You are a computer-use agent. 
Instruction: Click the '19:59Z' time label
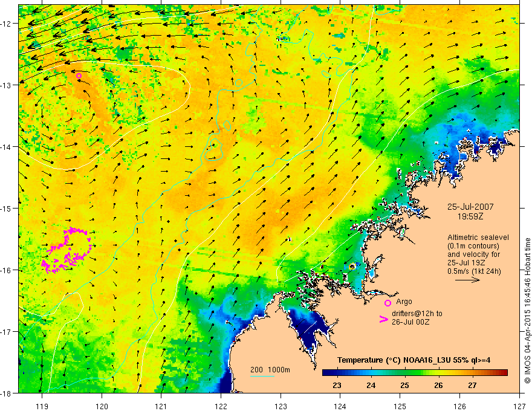[x=470, y=216]
